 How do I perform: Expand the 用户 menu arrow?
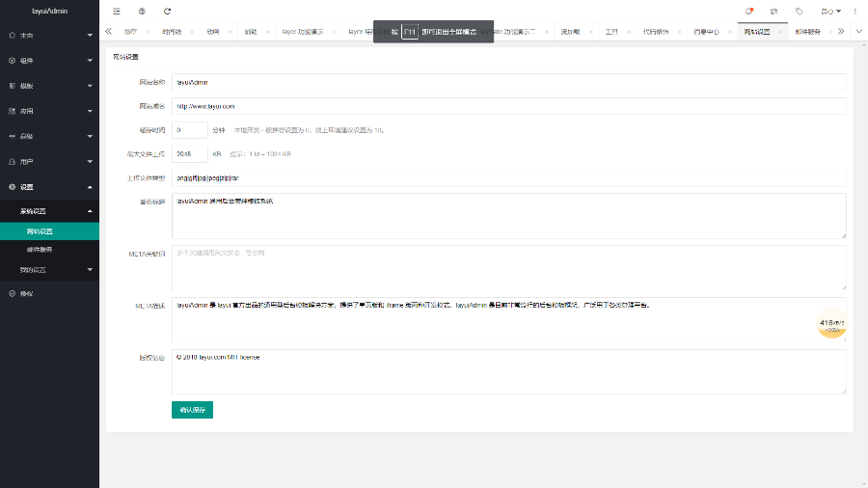pos(90,162)
